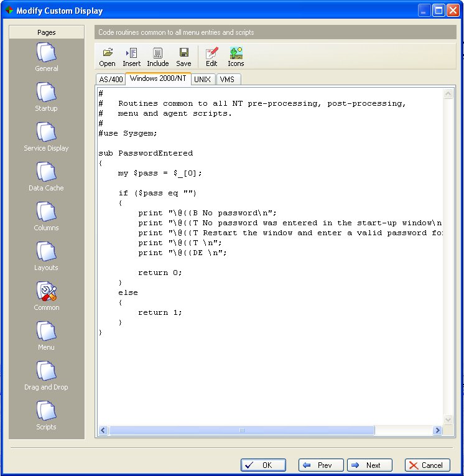
Task: Select the VMS tab
Action: click(x=227, y=80)
